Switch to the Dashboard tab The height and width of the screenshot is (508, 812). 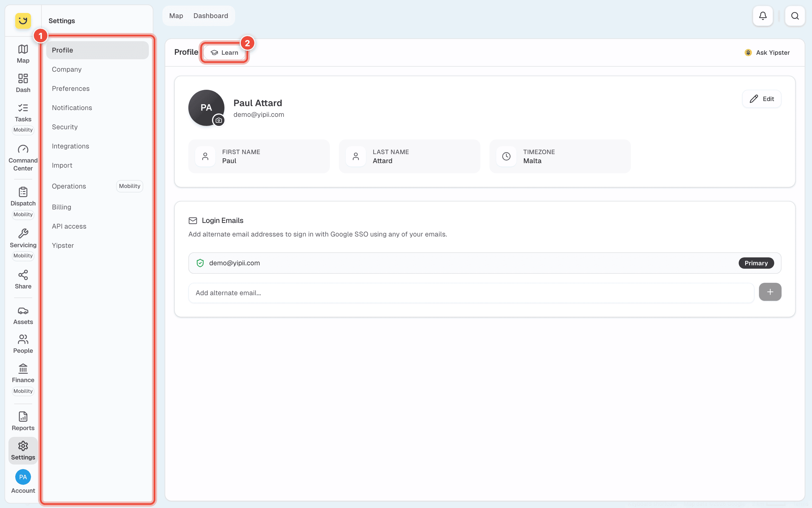(210, 16)
